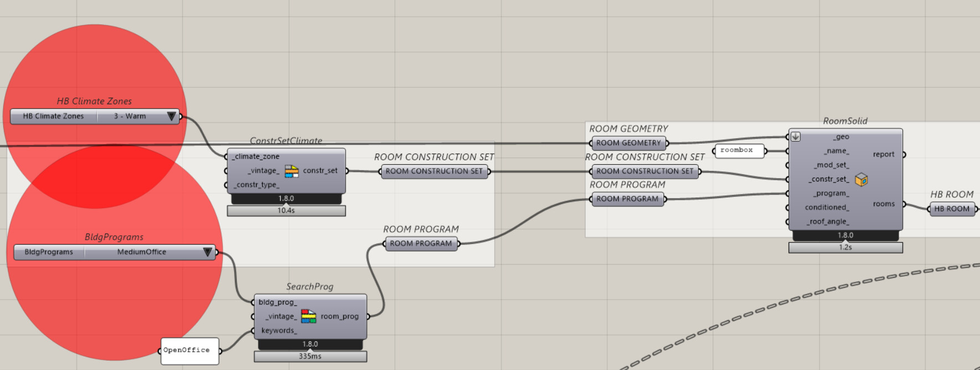The image size is (980, 370).
Task: Click the down-arrow icon beside _geo input
Action: point(795,136)
